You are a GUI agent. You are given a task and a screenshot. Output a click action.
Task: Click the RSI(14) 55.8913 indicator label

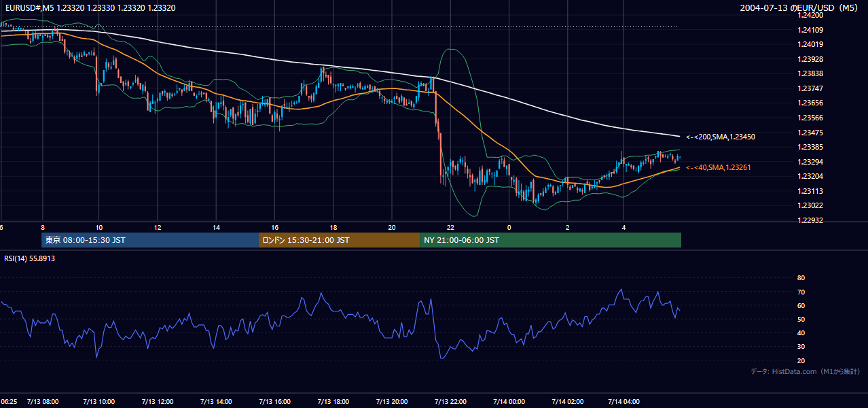tap(30, 258)
